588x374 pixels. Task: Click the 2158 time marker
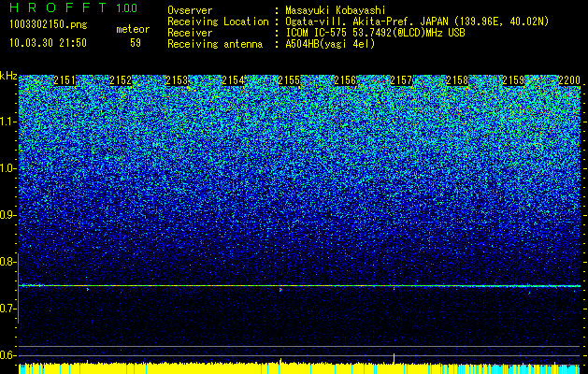pos(457,80)
